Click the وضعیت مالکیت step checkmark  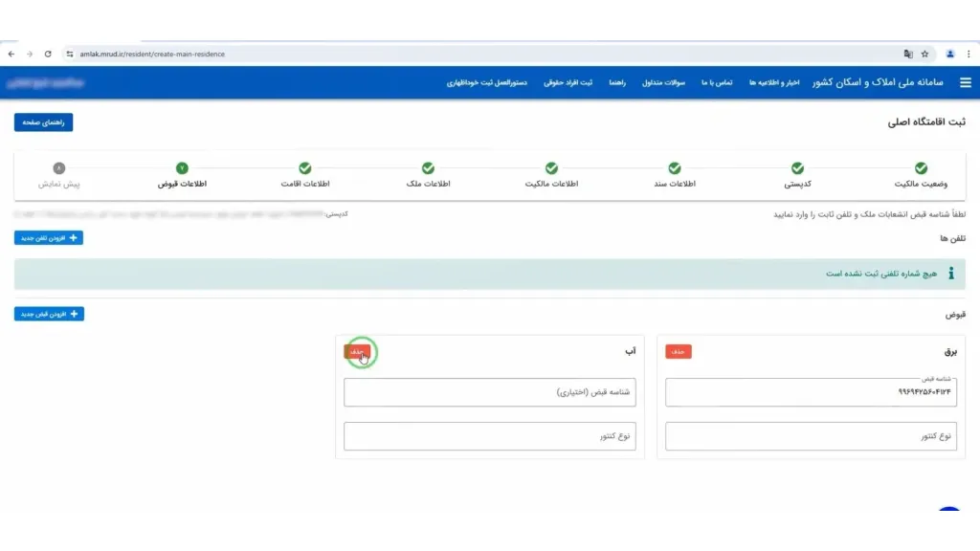coord(921,166)
